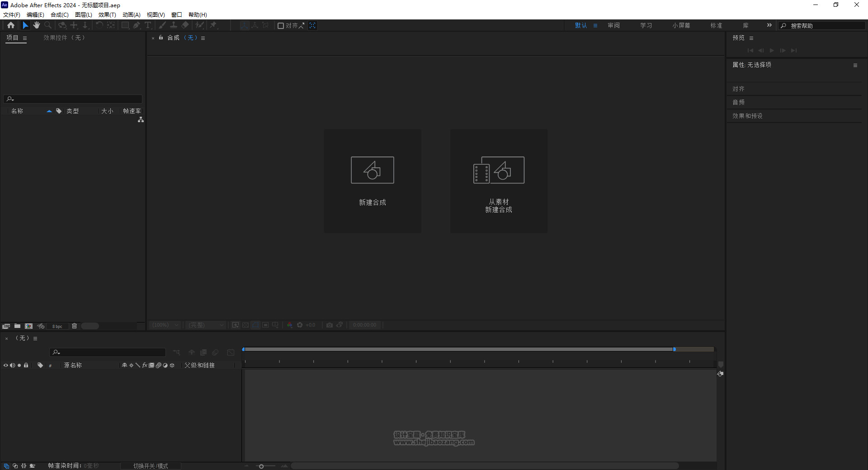This screenshot has width=868, height=470.
Task: Toggle transparency grid in the viewer
Action: tap(245, 325)
